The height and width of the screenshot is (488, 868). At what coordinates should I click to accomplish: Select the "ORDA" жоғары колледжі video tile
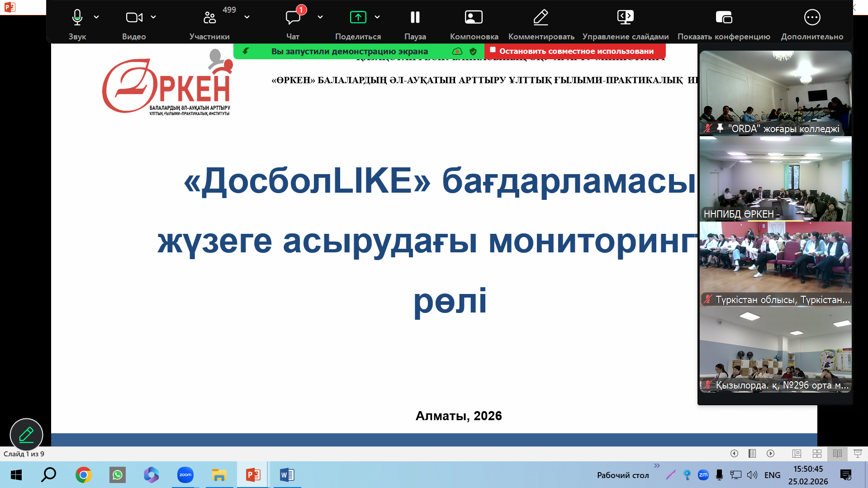[x=775, y=93]
